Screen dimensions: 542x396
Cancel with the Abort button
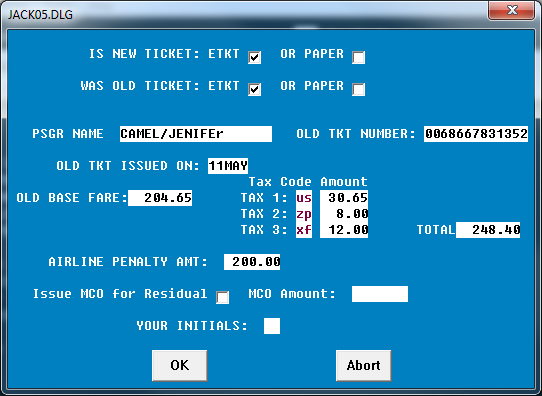pos(364,366)
